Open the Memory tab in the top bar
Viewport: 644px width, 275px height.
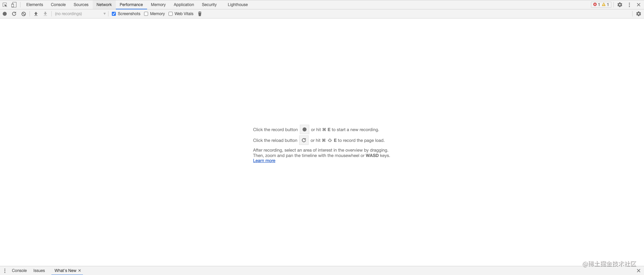(158, 5)
